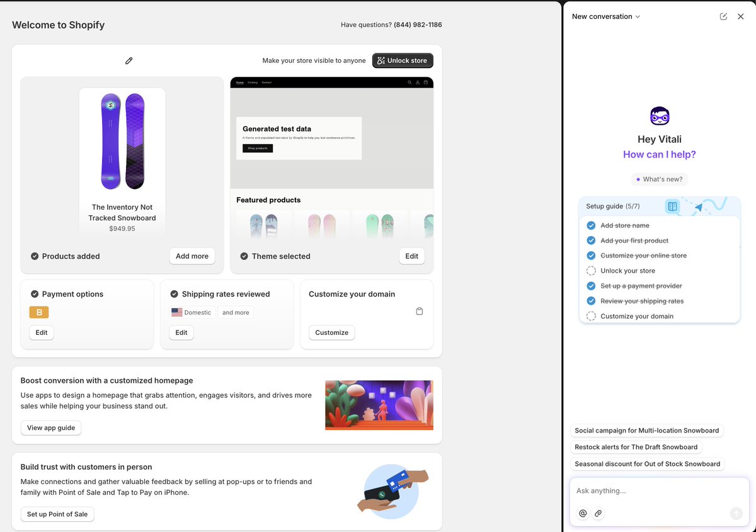Select Social campaign for Multi-location Snowboard suggestion
The width and height of the screenshot is (756, 532).
[647, 431]
